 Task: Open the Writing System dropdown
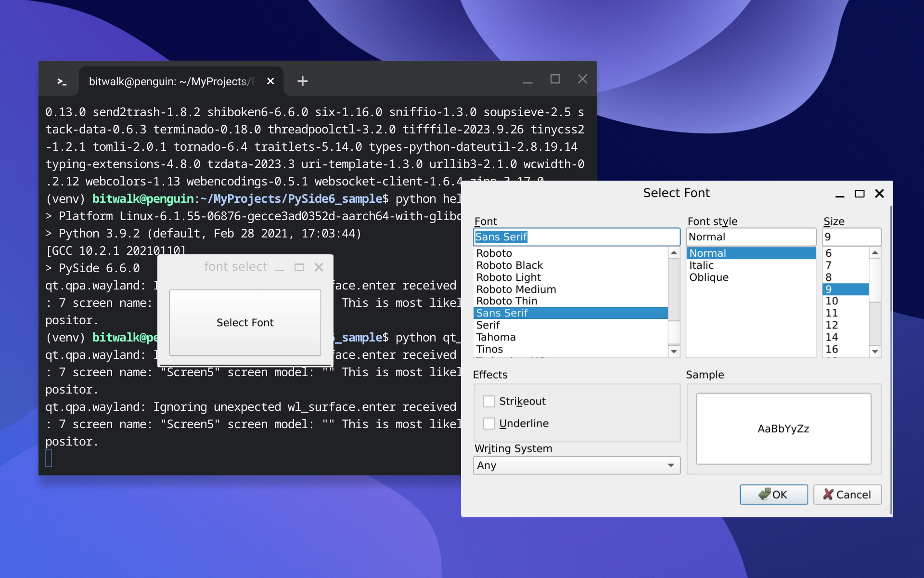tap(576, 465)
